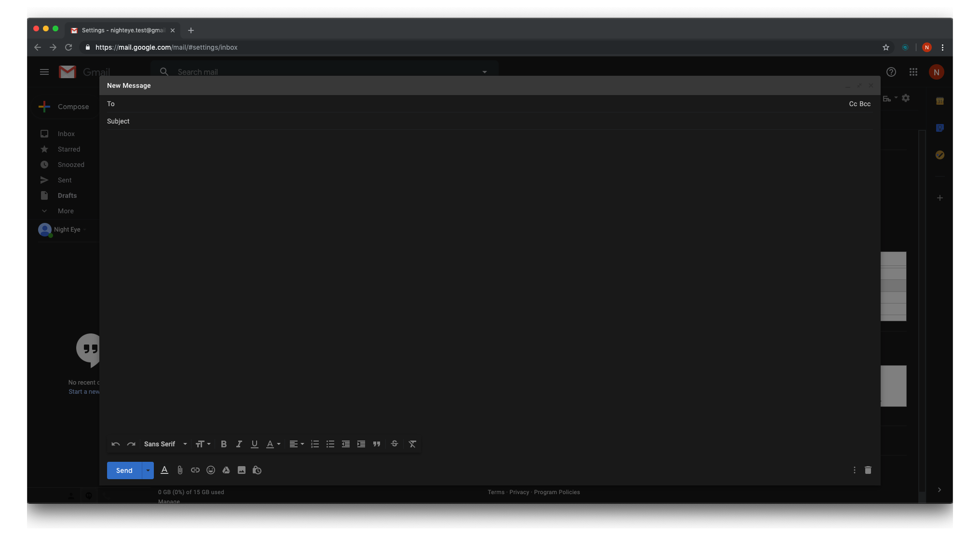This screenshot has width=980, height=539.
Task: Undo the last edit in compose toolbar
Action: 116,444
